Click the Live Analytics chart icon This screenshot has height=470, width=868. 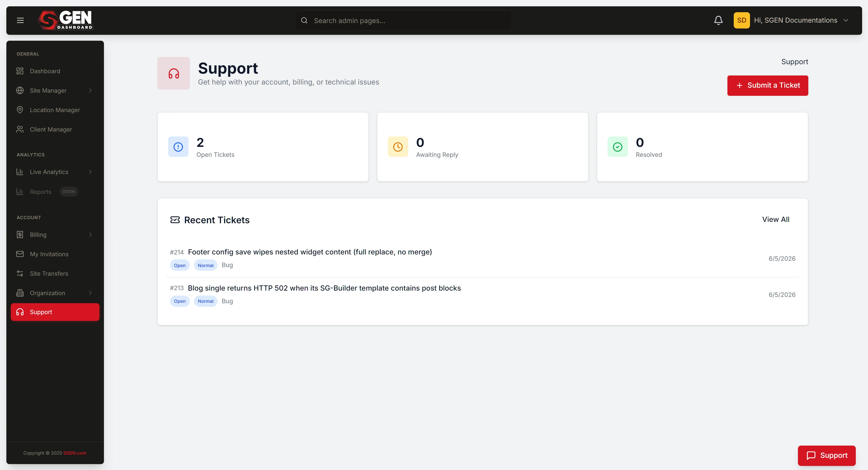[x=20, y=172]
